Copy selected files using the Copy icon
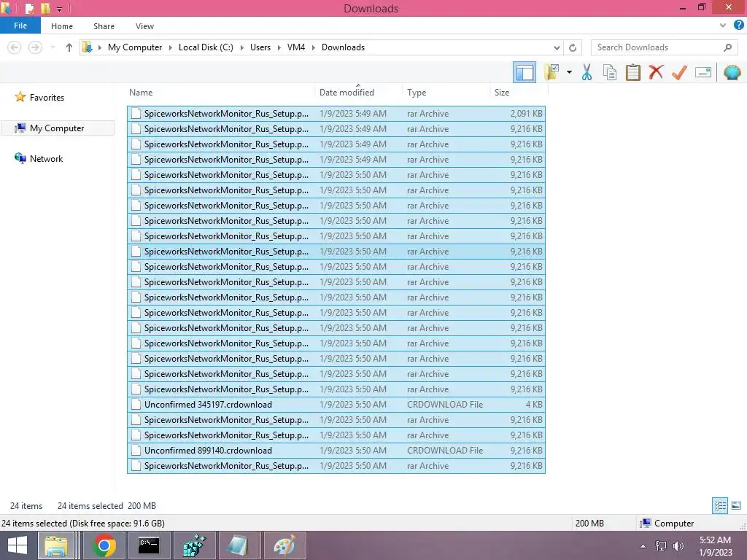The image size is (747, 560). [x=610, y=72]
